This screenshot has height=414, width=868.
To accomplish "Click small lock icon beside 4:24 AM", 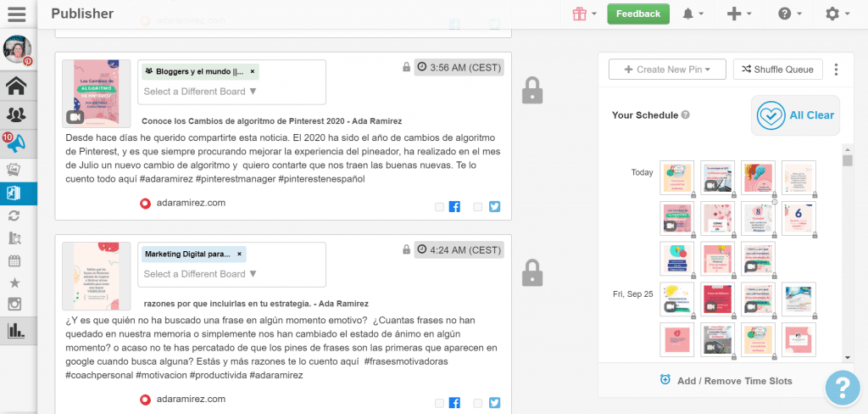I will [406, 250].
